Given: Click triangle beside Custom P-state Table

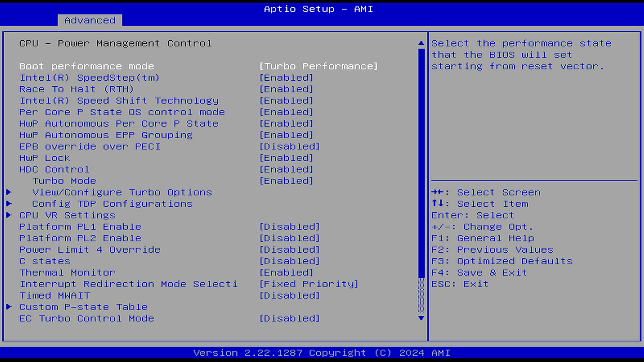Looking at the screenshot, I should [9, 307].
